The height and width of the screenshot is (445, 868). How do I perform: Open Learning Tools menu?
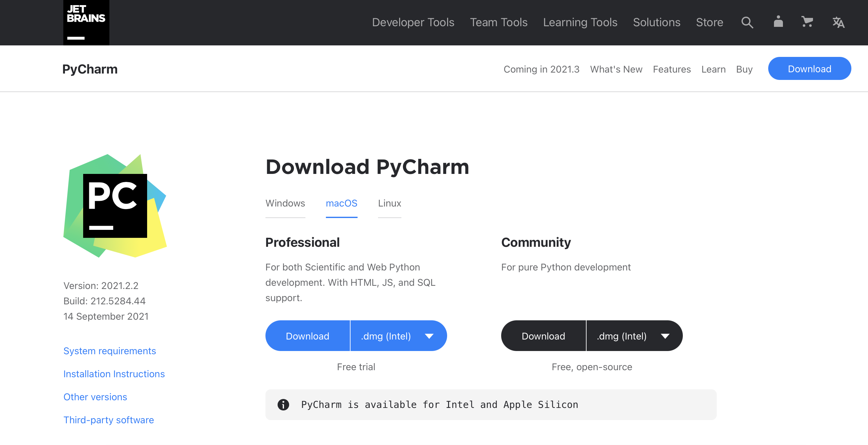(x=580, y=22)
